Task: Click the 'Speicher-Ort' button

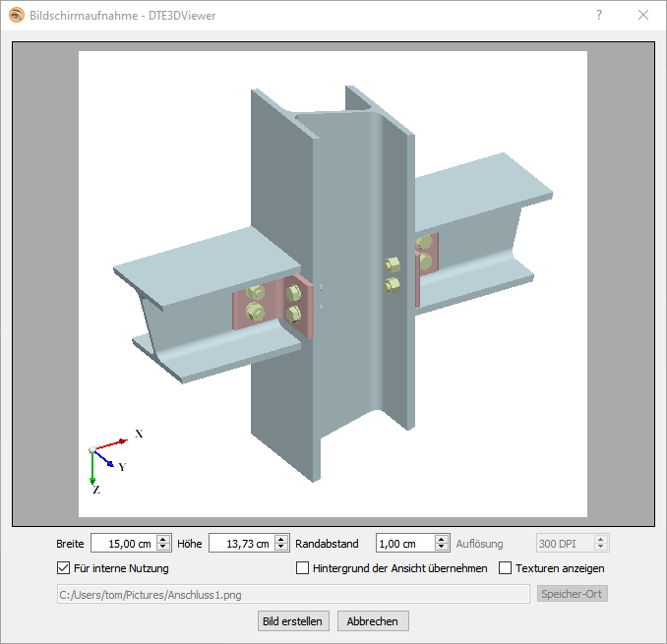Action: (x=573, y=594)
